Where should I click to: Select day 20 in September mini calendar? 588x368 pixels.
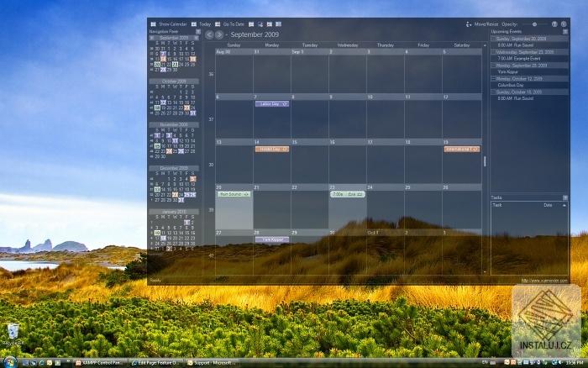[x=157, y=65]
